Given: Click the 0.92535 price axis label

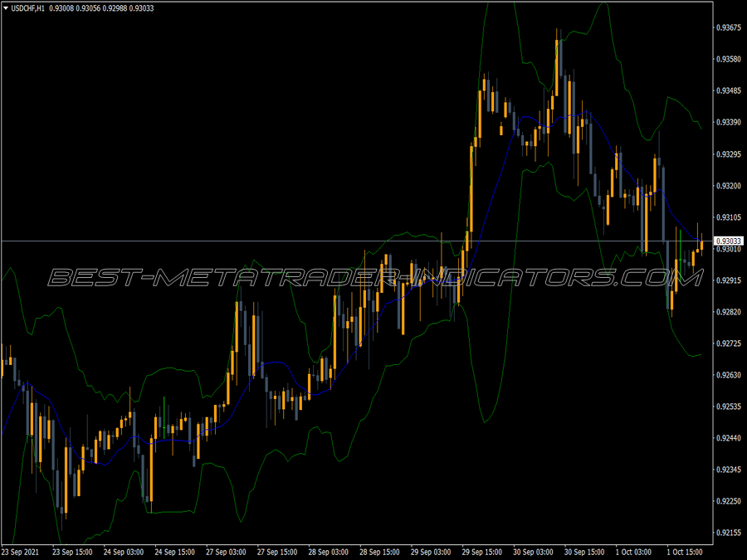Looking at the screenshot, I should point(729,407).
